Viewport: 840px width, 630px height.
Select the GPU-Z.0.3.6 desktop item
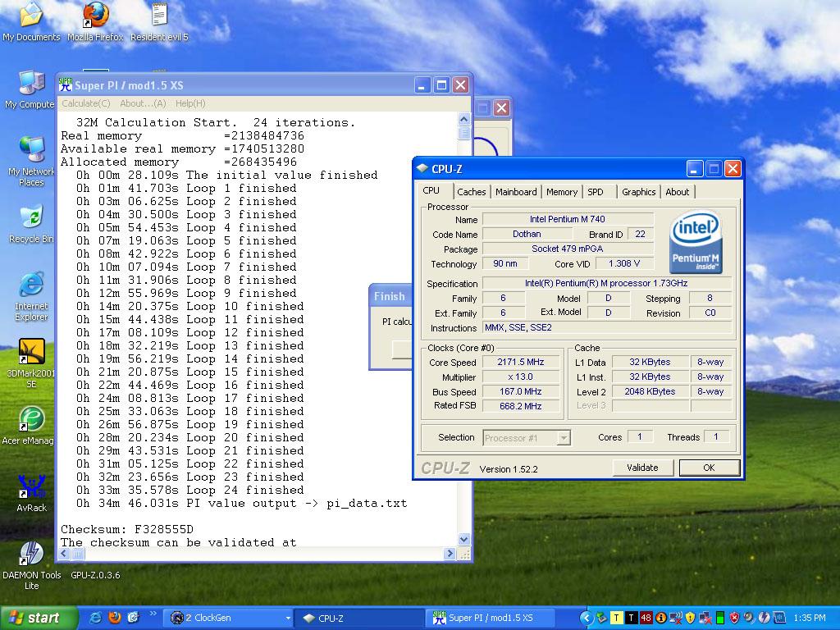(x=95, y=575)
